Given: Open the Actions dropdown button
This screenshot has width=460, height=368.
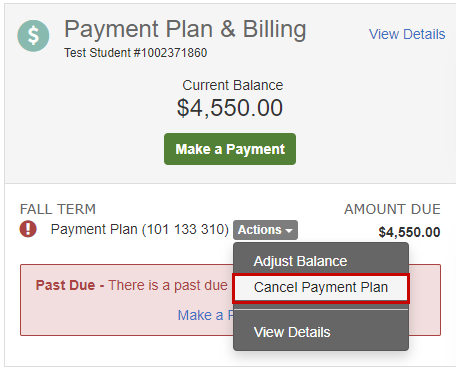Looking at the screenshot, I should 265,230.
